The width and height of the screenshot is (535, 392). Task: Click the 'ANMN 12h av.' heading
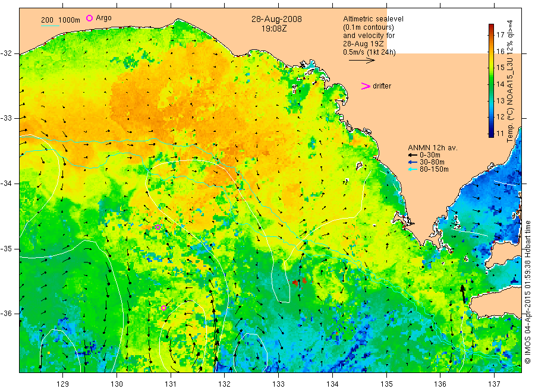(x=433, y=148)
